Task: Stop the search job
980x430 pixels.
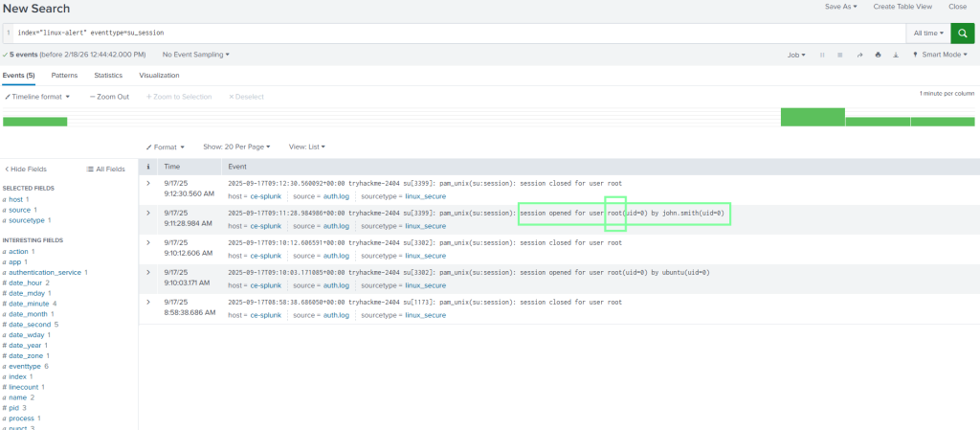Action: pos(841,56)
